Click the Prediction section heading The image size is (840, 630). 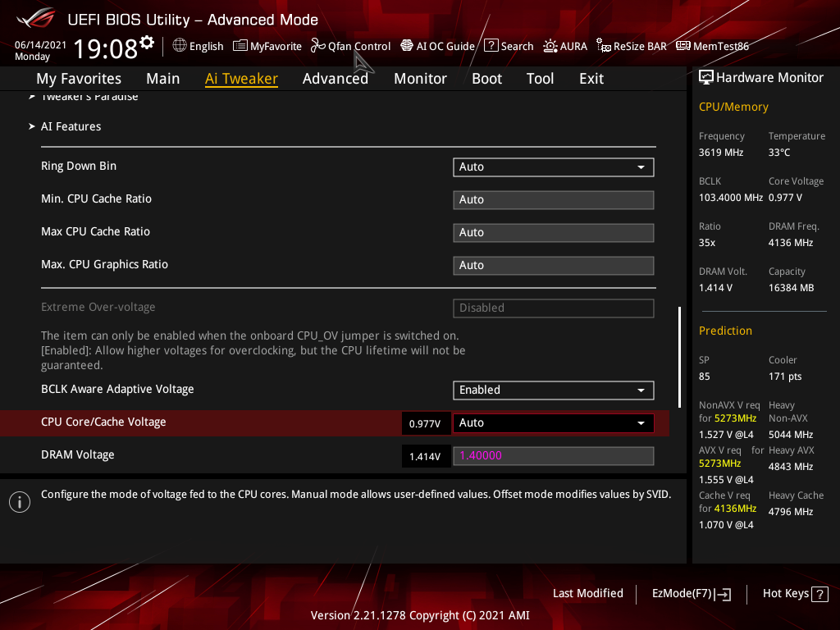pos(725,331)
